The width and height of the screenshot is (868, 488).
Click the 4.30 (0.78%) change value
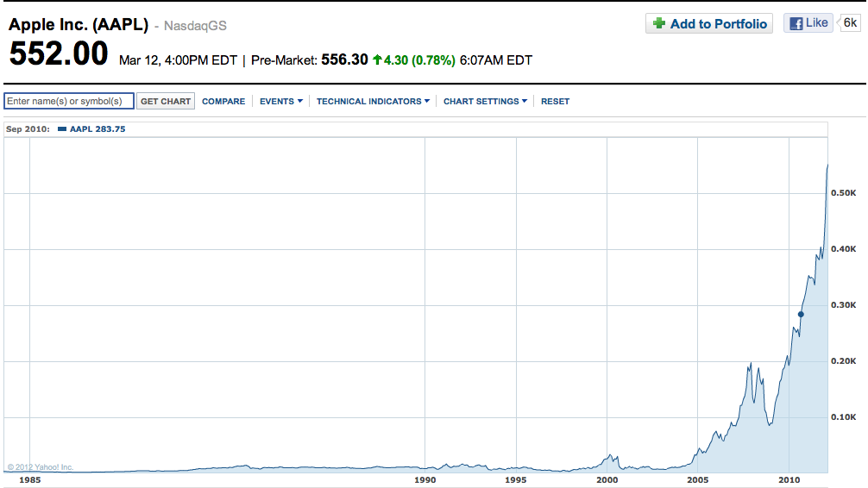[x=419, y=59]
